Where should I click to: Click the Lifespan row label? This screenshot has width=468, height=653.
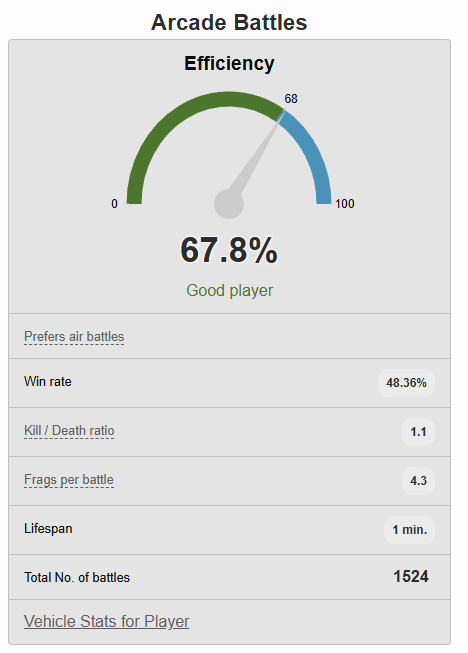(x=48, y=528)
